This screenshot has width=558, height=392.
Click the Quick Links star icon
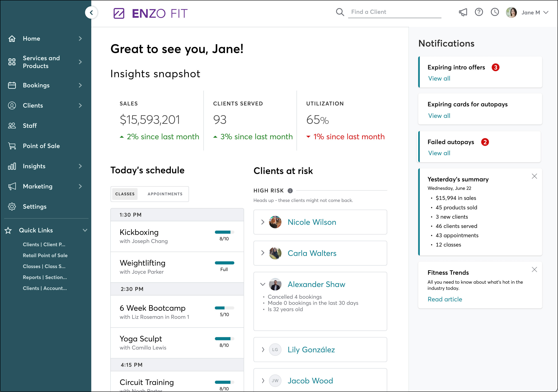click(x=8, y=230)
